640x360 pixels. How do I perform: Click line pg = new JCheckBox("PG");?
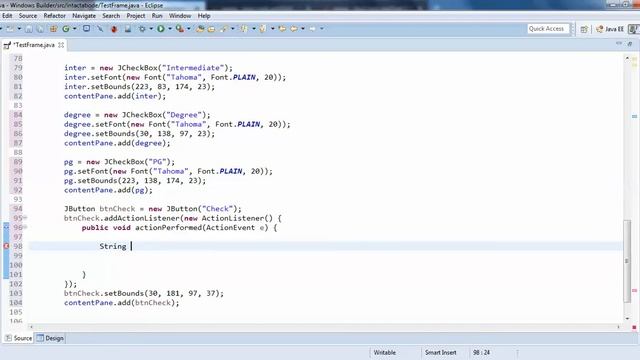tap(119, 162)
